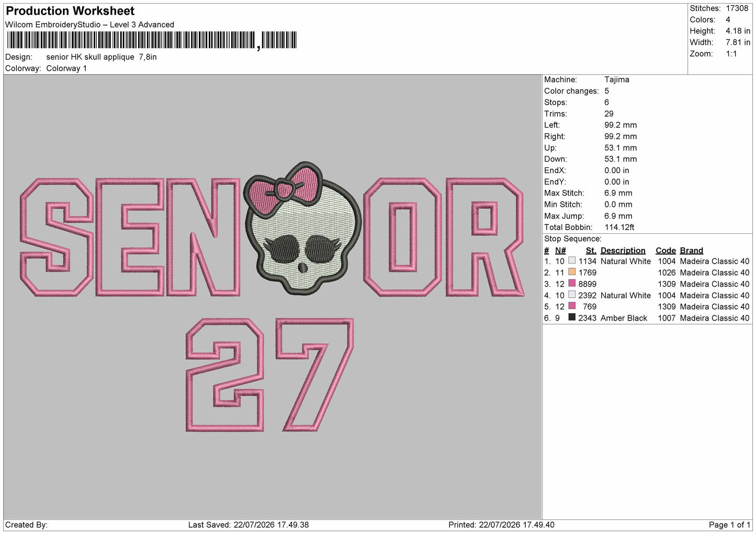The width and height of the screenshot is (756, 534).
Task: Click the pink bow on the skull
Action: 285,190
